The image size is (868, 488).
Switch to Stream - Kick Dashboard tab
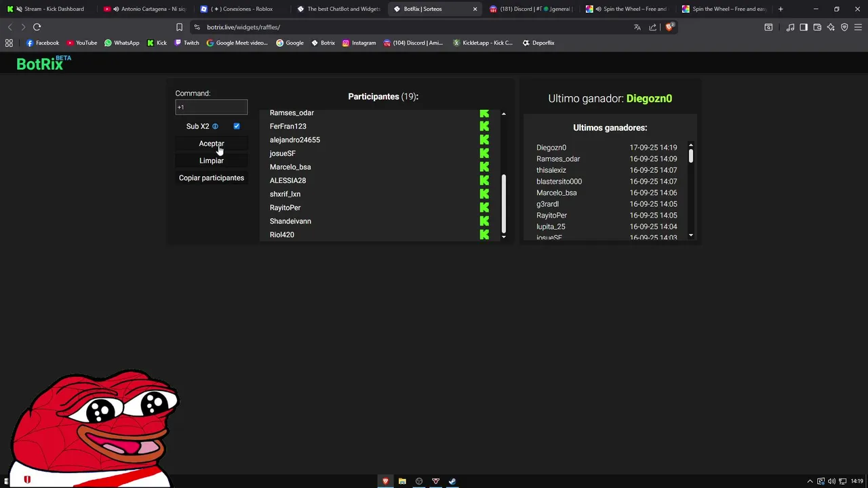47,9
